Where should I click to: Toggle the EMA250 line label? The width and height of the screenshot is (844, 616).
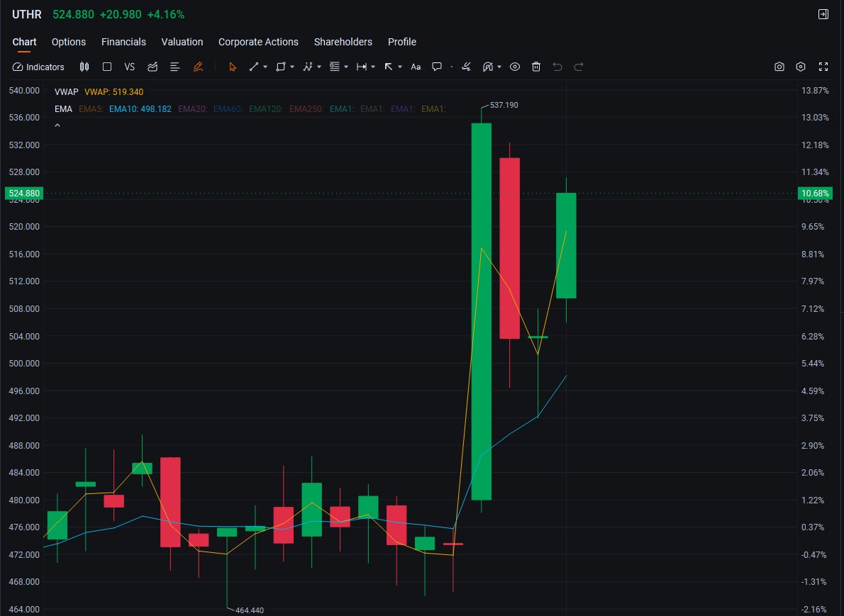[306, 109]
